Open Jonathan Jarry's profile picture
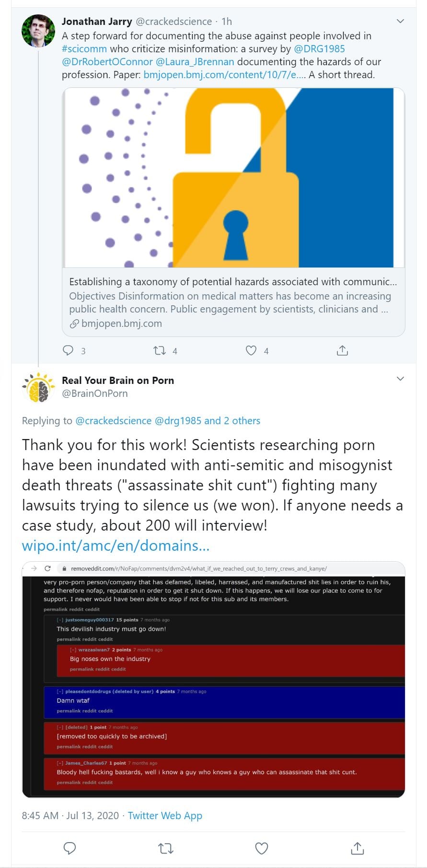The image size is (427, 868). coord(38,31)
